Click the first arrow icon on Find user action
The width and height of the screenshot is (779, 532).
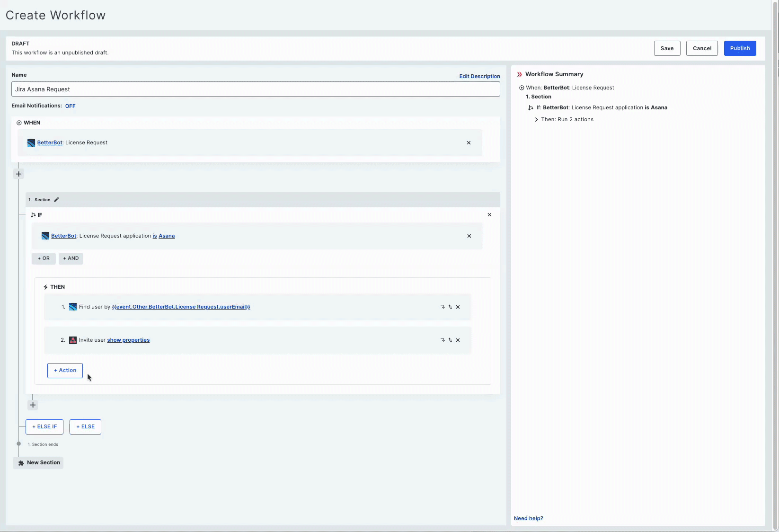(443, 307)
